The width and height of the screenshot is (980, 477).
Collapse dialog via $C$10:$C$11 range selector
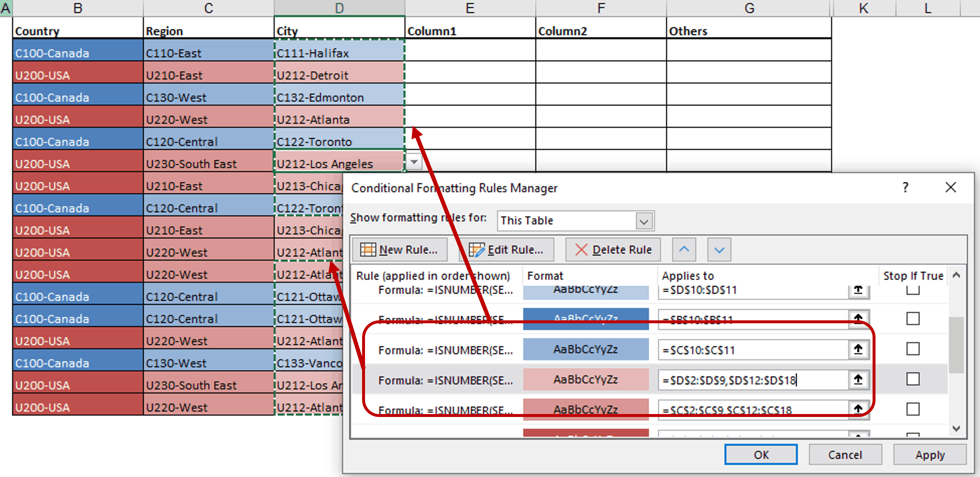coord(858,349)
